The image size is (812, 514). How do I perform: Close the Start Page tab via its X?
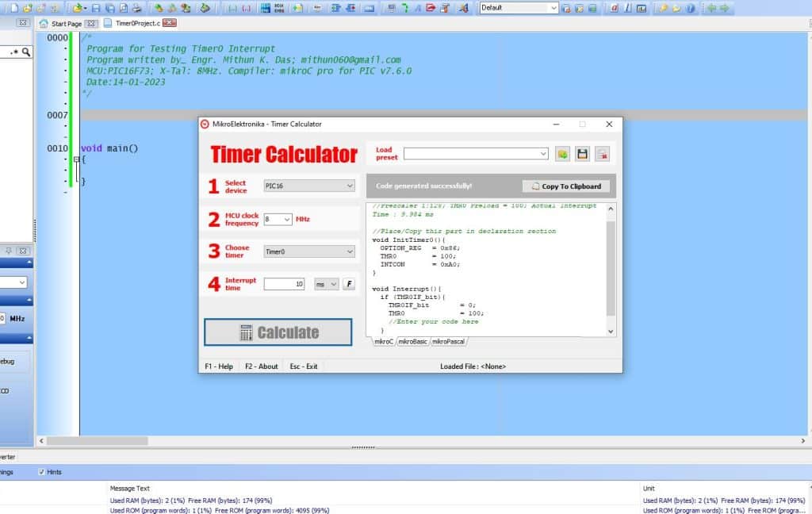91,23
